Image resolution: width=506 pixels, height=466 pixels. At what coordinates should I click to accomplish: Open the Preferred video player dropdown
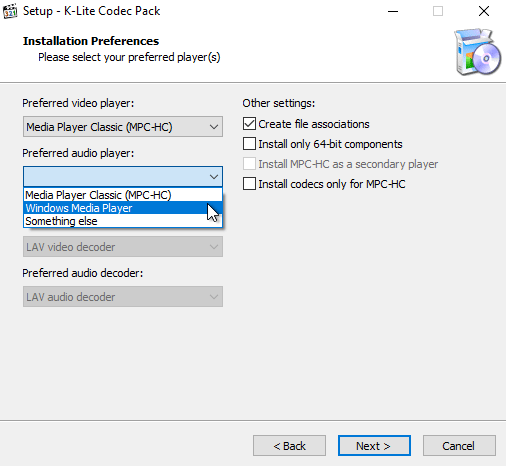(x=123, y=127)
